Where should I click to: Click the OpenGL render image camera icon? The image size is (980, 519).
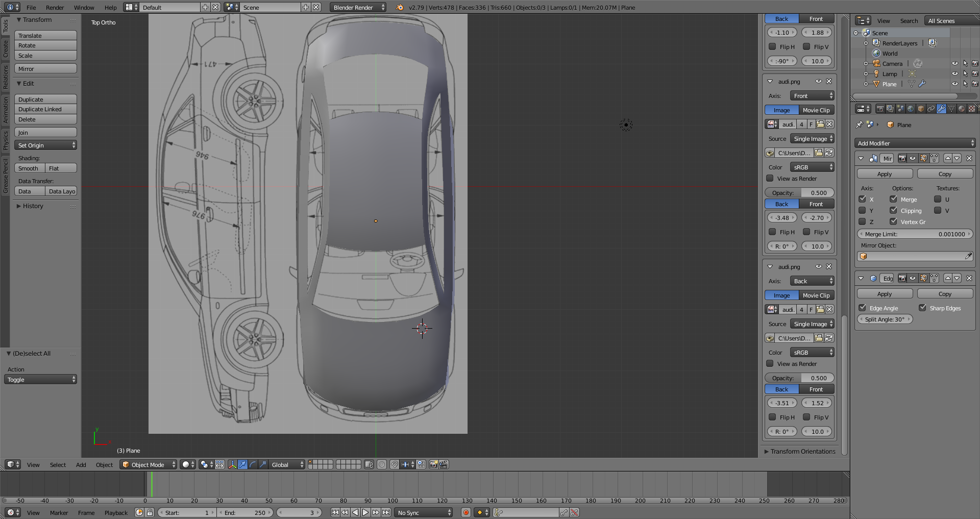tap(433, 464)
